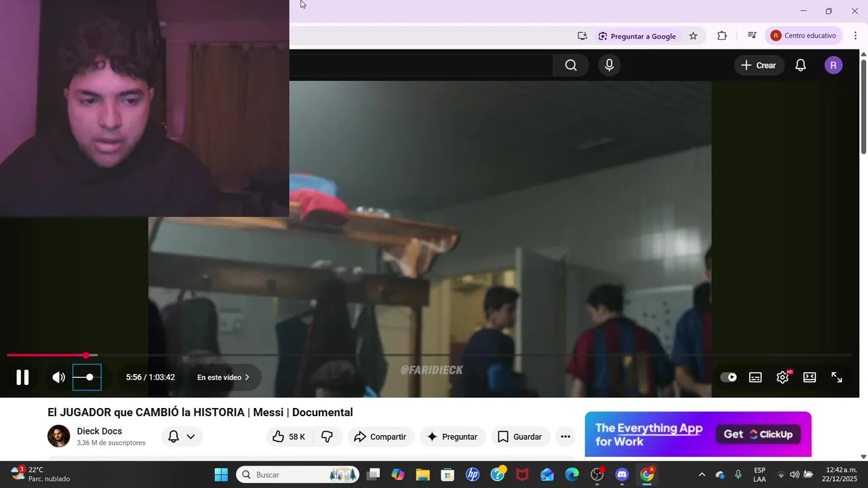Click the install/cast screen icon in address bar

tap(582, 36)
